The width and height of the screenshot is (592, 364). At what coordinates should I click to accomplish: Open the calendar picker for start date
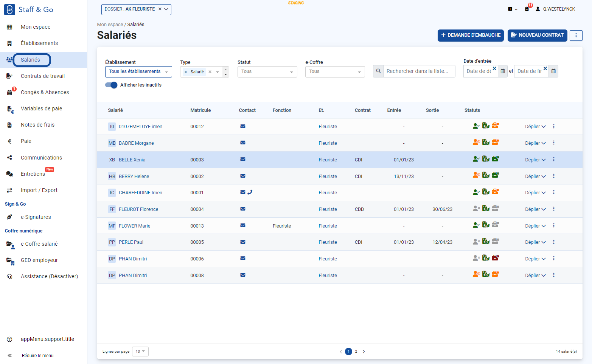click(x=503, y=71)
